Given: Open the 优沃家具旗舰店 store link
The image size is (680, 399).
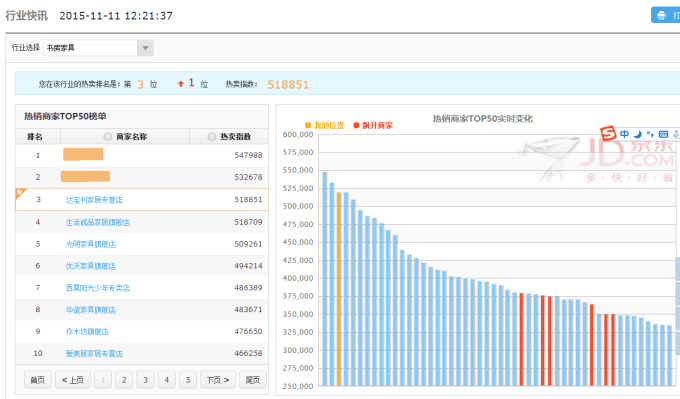Looking at the screenshot, I should [91, 266].
